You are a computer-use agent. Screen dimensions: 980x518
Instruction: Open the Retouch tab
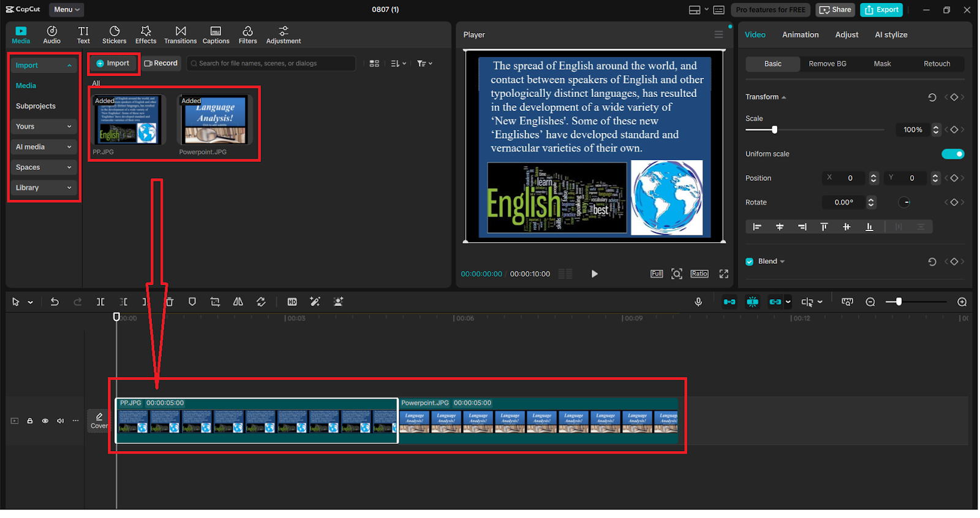937,64
